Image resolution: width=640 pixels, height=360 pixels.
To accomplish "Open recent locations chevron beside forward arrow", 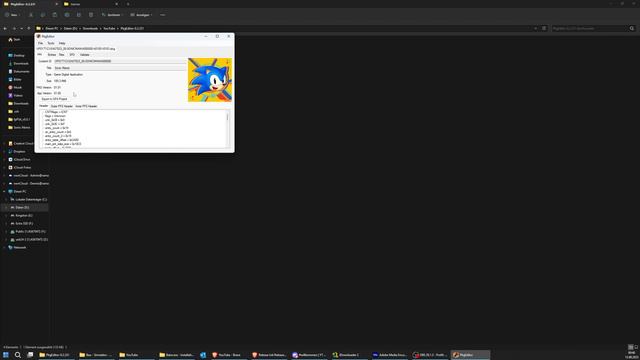I will click(22, 29).
